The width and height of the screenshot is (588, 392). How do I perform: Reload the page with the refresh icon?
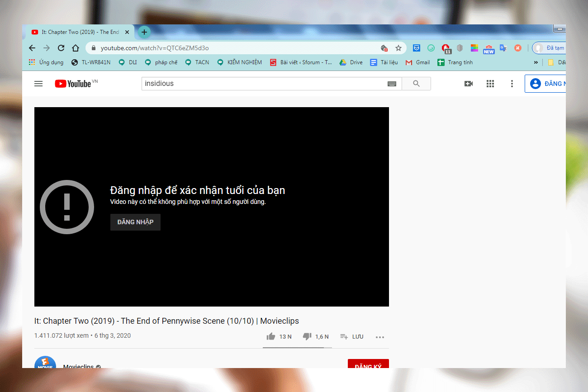[61, 48]
